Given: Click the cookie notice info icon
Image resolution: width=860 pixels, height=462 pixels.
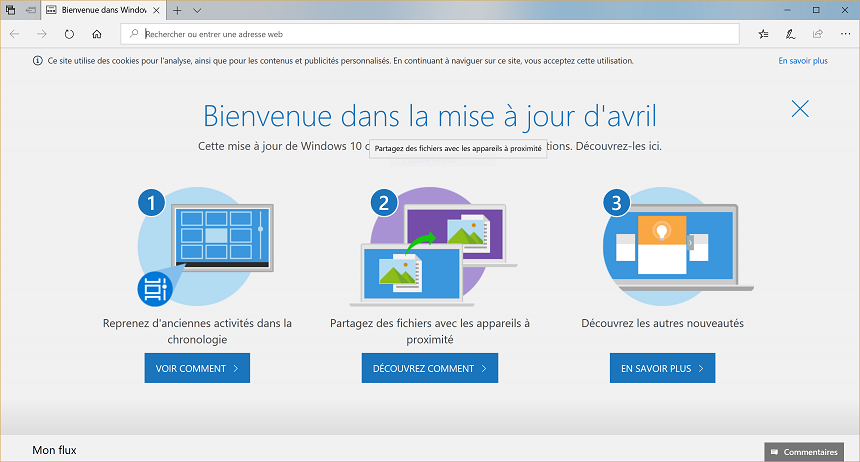Looking at the screenshot, I should click(x=37, y=61).
